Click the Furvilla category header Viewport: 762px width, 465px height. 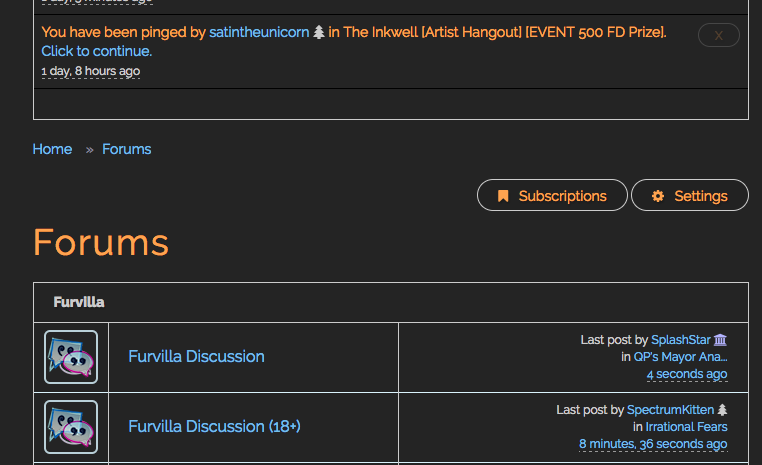point(79,302)
